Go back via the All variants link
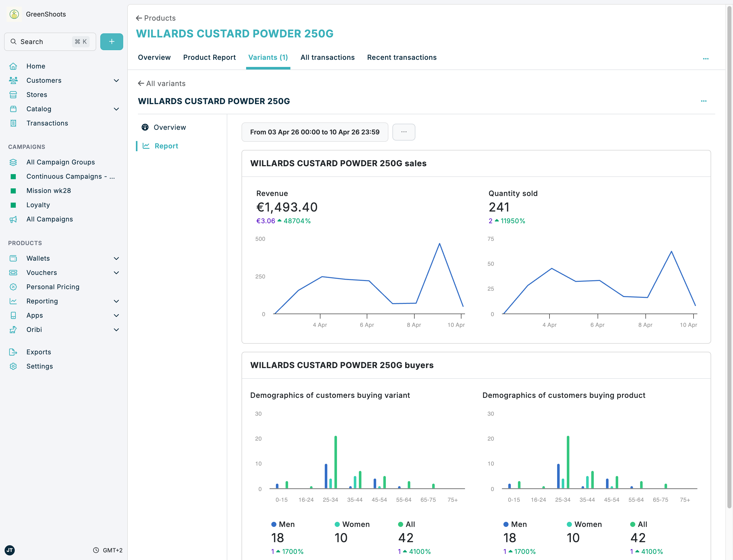733x560 pixels. 162,83
